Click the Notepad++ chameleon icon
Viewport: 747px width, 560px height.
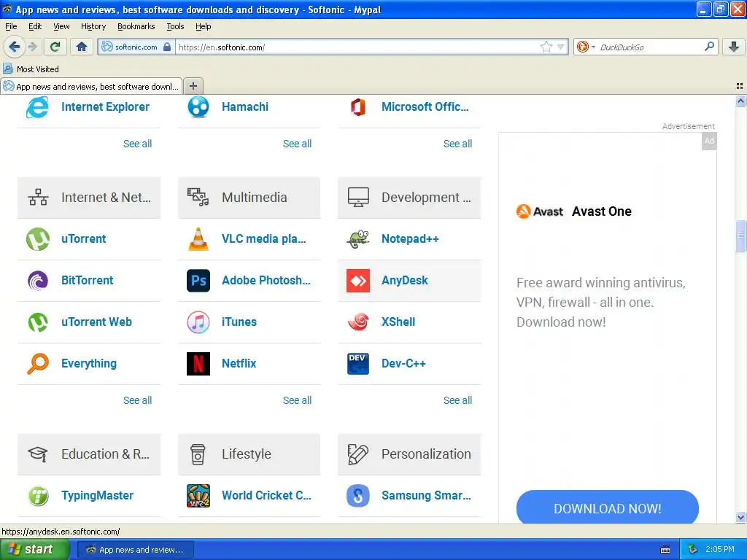coord(357,239)
